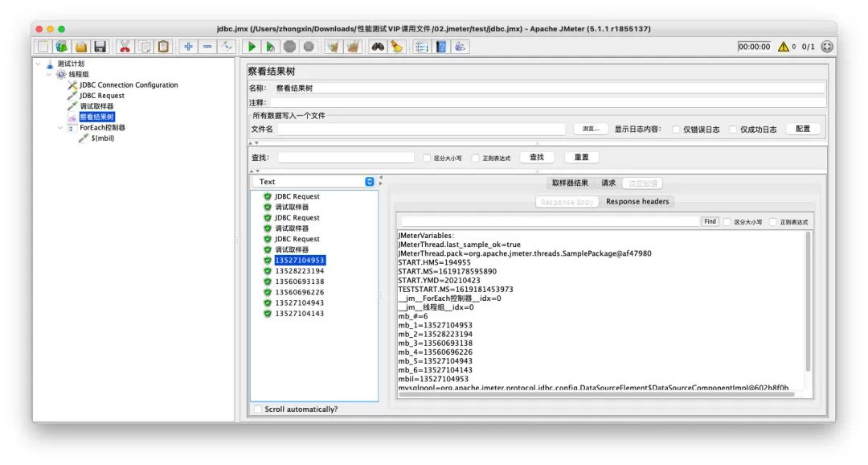Image resolution: width=868 pixels, height=465 pixels.
Task: Select result 13560696226 in the results list
Action: point(300,292)
